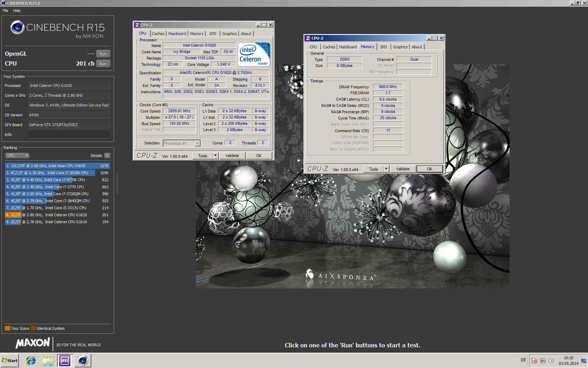Open the network tray icon

pyautogui.click(x=543, y=361)
